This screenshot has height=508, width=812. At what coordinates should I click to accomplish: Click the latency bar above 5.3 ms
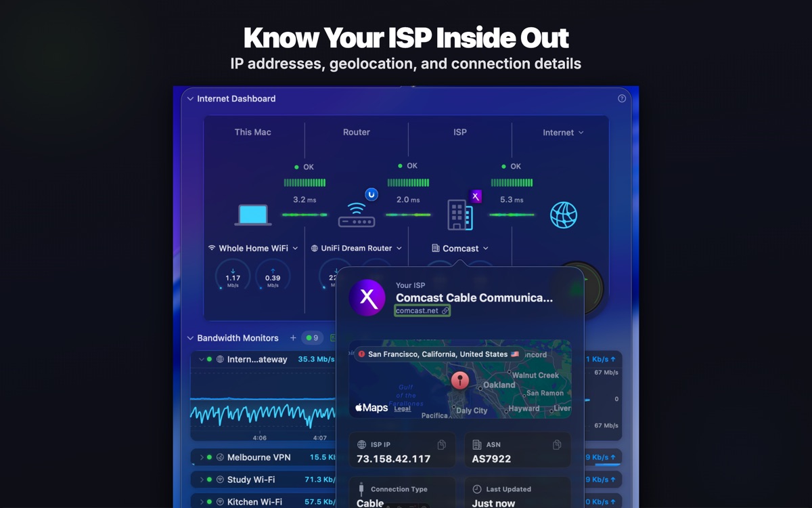512,183
